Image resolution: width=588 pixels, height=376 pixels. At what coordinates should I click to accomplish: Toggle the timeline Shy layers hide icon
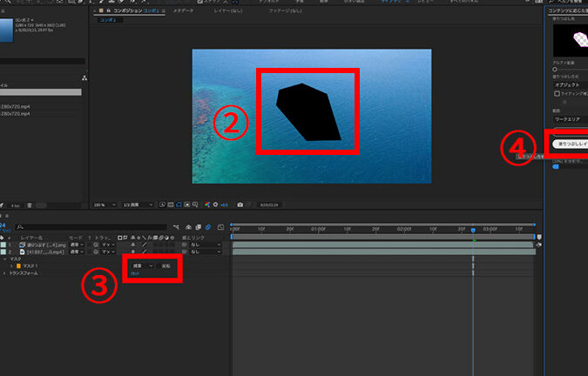[x=188, y=227]
